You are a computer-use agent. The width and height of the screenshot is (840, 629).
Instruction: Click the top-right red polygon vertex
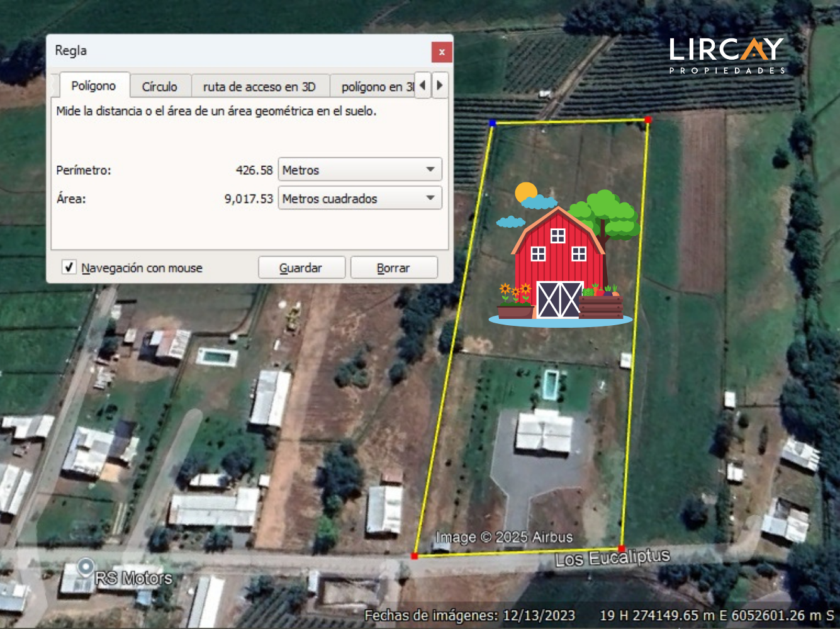[648, 119]
